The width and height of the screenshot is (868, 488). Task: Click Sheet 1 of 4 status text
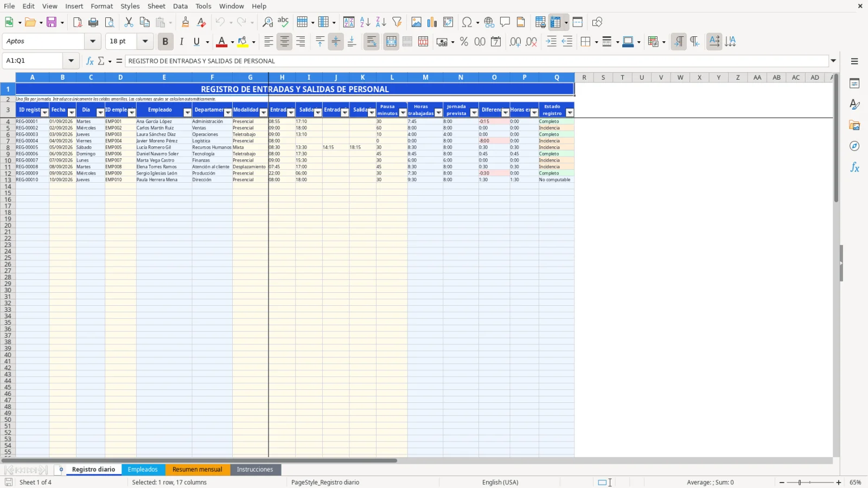[x=36, y=482]
